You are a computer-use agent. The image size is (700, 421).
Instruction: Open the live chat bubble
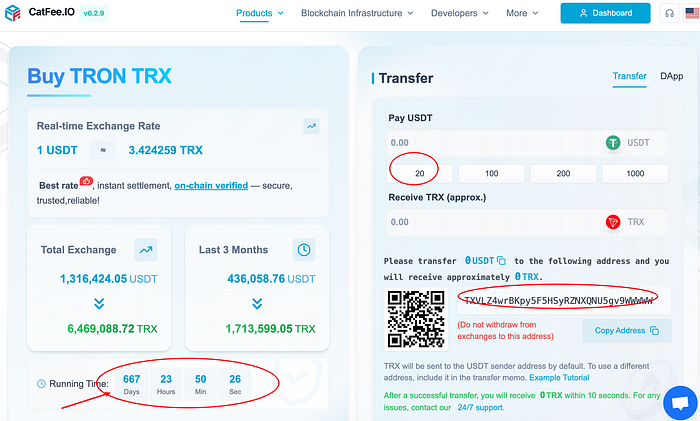point(680,403)
